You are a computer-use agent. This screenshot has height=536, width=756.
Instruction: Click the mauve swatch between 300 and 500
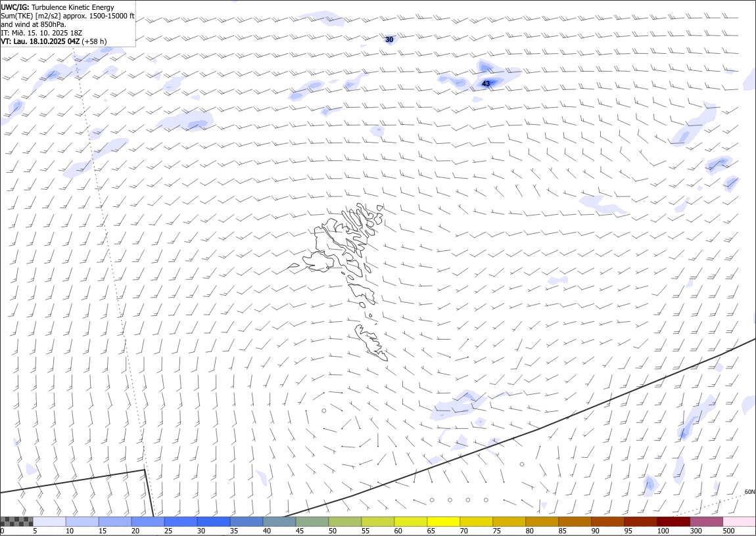[706, 522]
